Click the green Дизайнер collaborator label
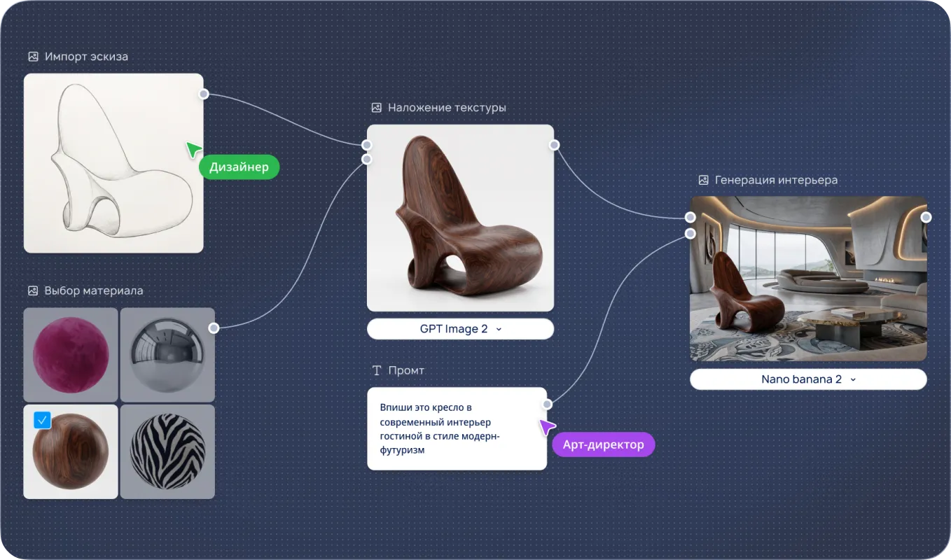Image resolution: width=951 pixels, height=560 pixels. pyautogui.click(x=239, y=167)
